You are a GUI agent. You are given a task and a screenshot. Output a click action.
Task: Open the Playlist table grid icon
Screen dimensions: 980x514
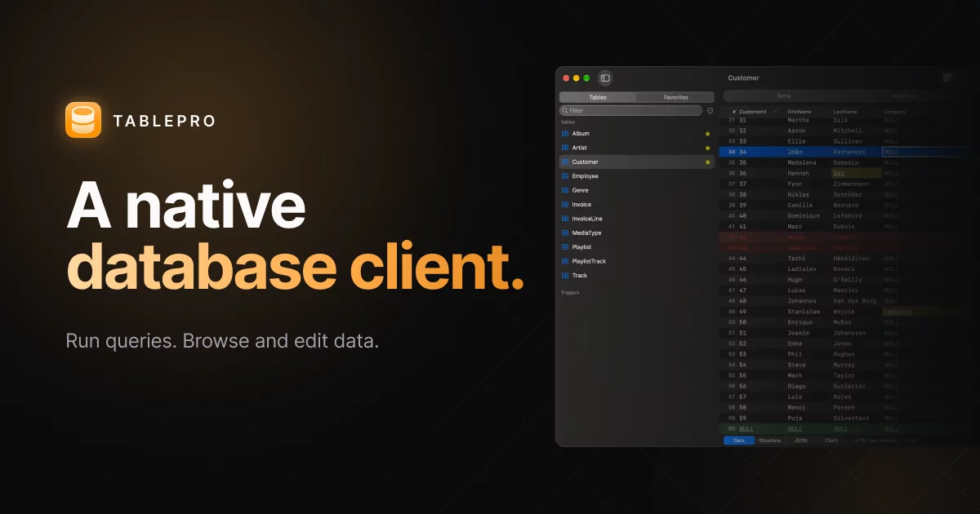565,247
